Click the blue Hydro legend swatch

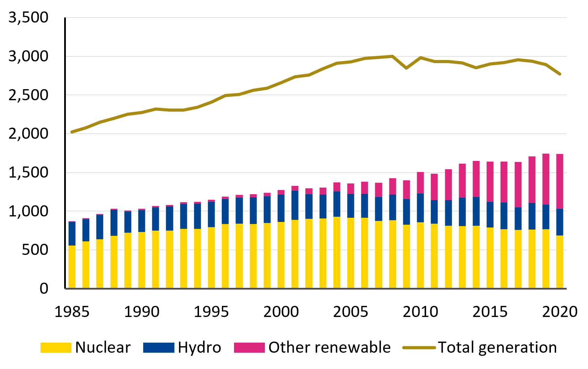[x=158, y=347]
